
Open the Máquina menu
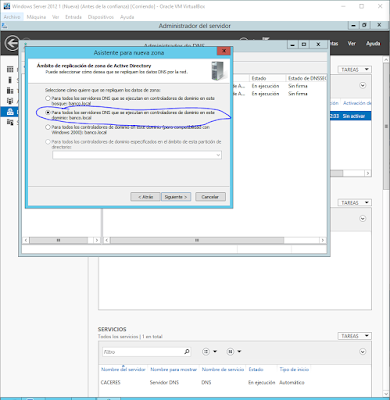pyautogui.click(x=36, y=17)
